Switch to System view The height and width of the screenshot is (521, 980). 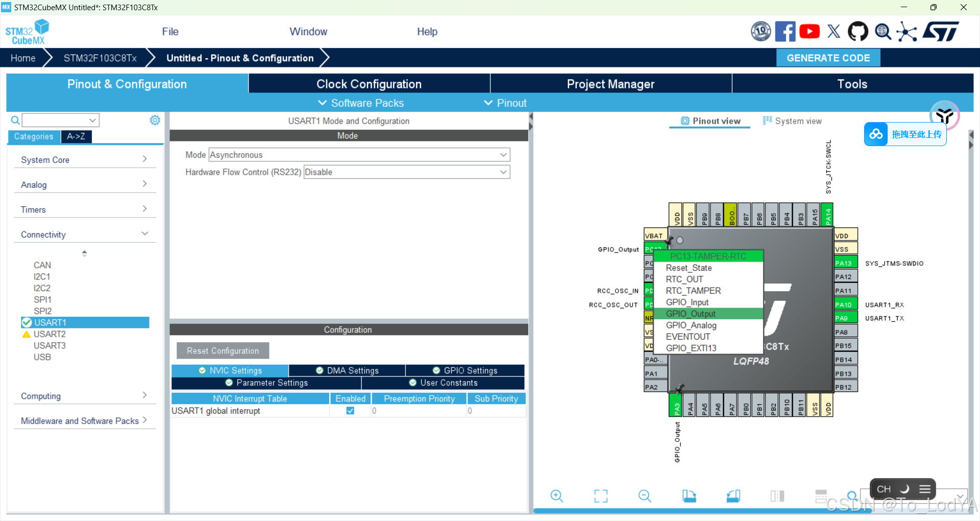(x=792, y=121)
